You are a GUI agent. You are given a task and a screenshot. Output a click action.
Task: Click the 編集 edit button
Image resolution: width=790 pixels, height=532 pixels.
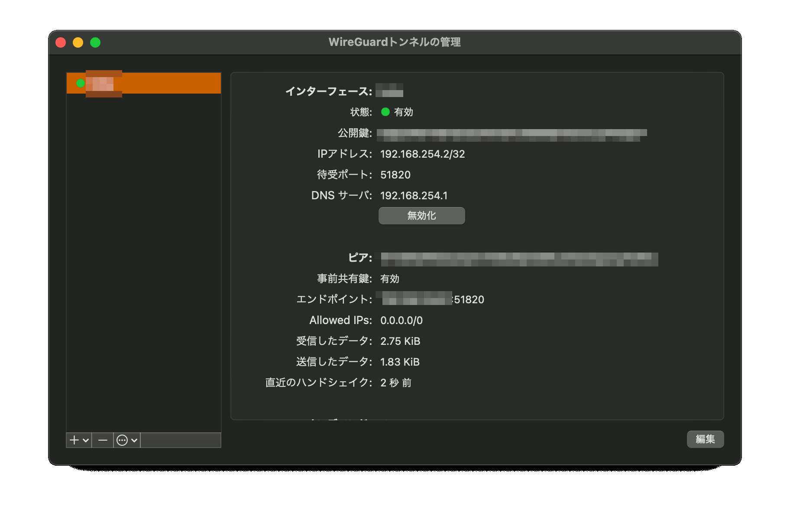pyautogui.click(x=705, y=439)
